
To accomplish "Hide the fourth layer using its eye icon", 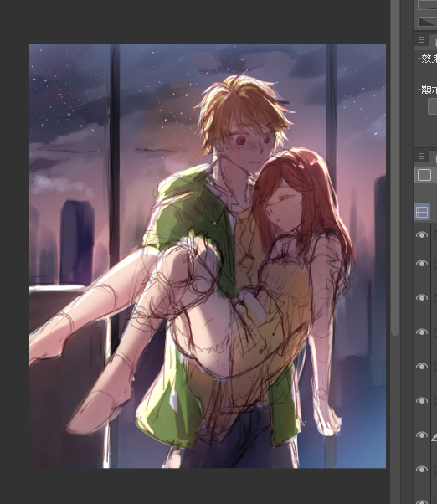I will coord(422,332).
